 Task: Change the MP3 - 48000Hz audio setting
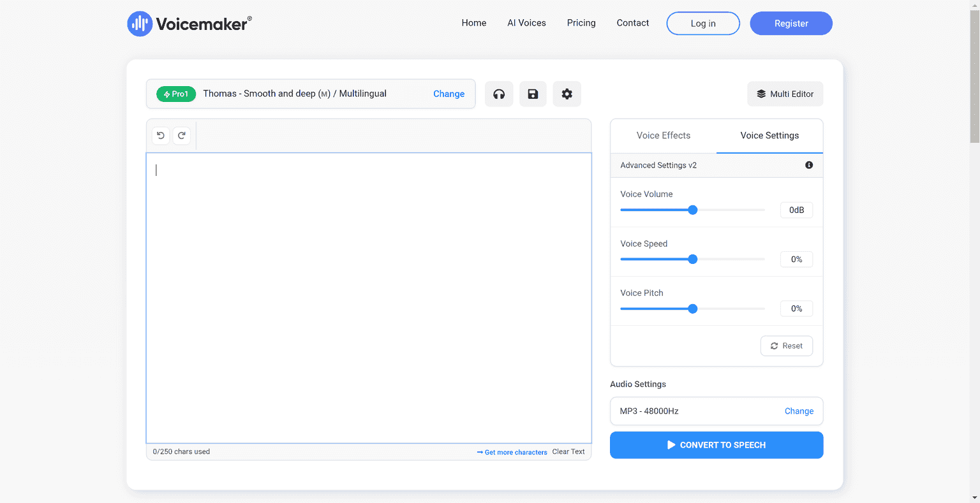point(799,411)
